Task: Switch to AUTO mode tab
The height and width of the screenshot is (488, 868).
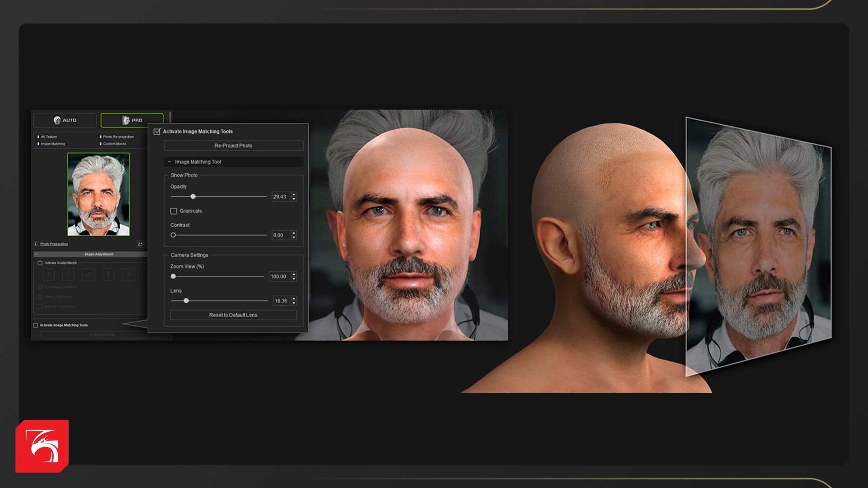Action: click(65, 120)
